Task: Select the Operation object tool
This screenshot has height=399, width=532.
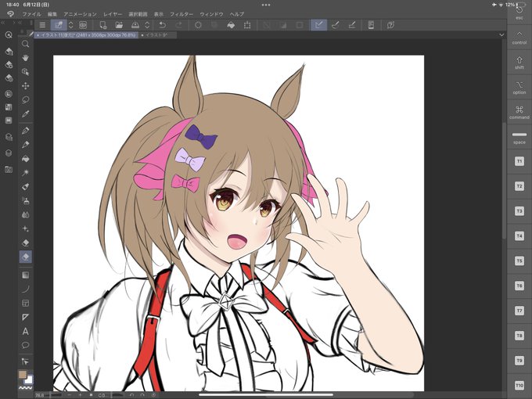Action: point(26,72)
